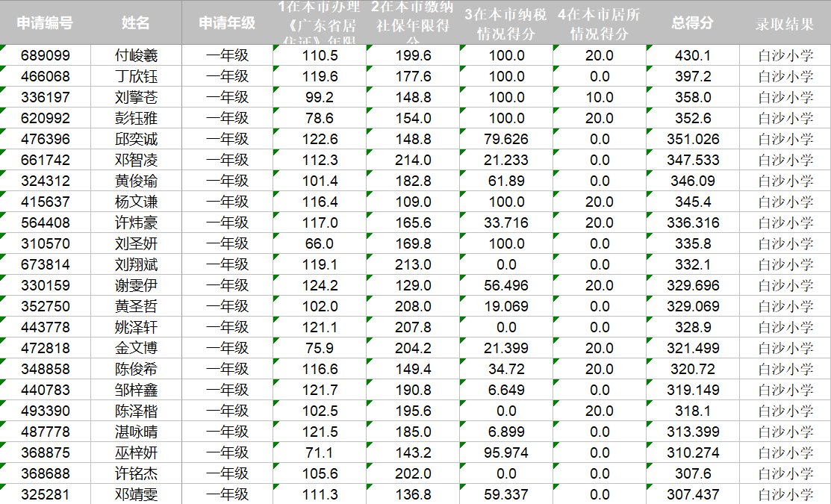Select the name cell 陈俊希

[x=137, y=369]
